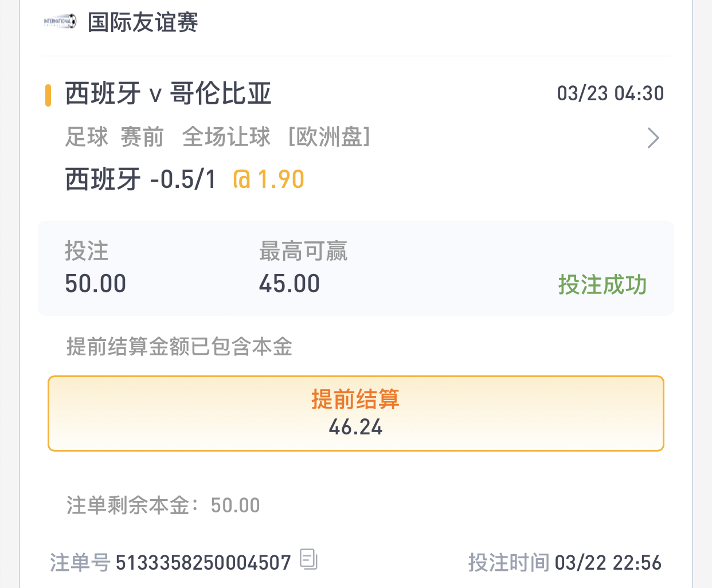The width and height of the screenshot is (712, 588).
Task: Click the match time 03/23 04:30
Action: click(x=610, y=93)
